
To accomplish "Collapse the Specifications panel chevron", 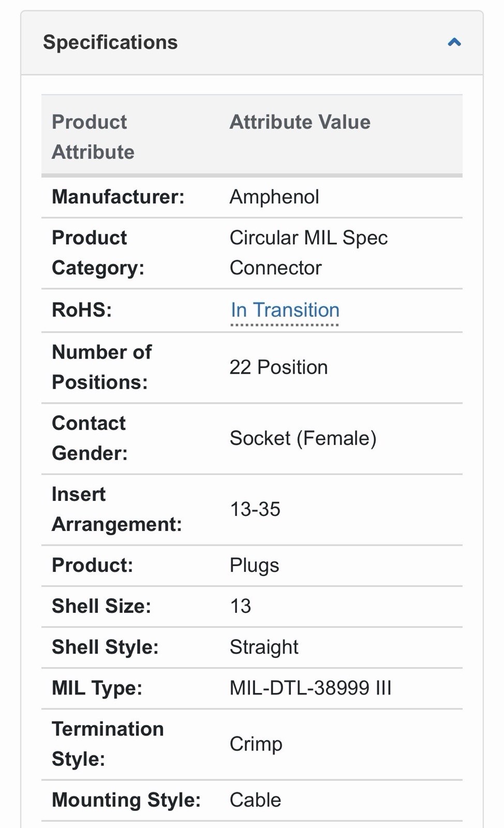I will 454,42.
